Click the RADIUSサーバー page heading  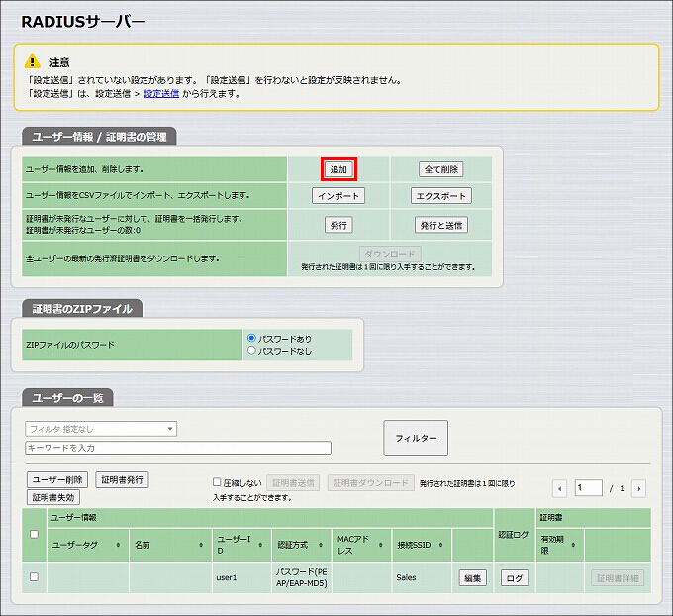(x=84, y=22)
